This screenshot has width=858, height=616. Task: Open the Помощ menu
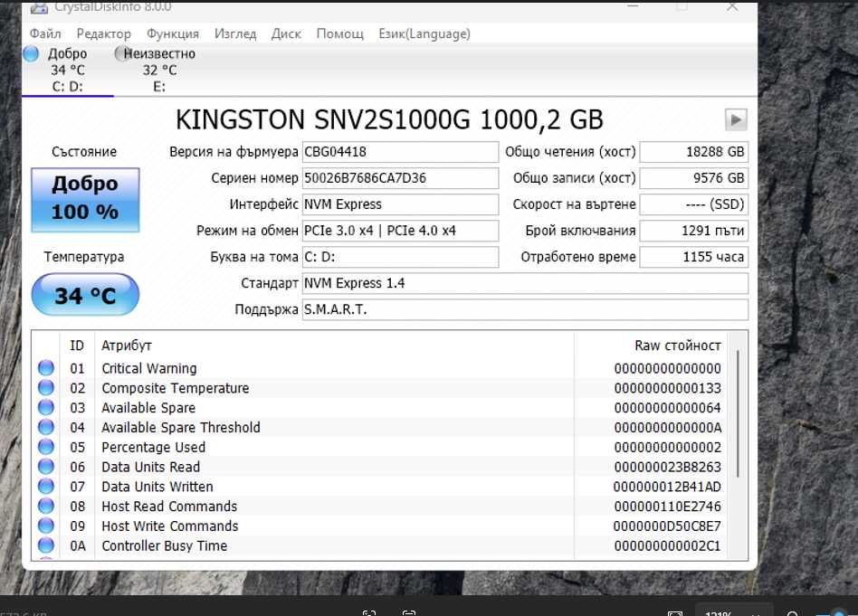click(x=339, y=33)
